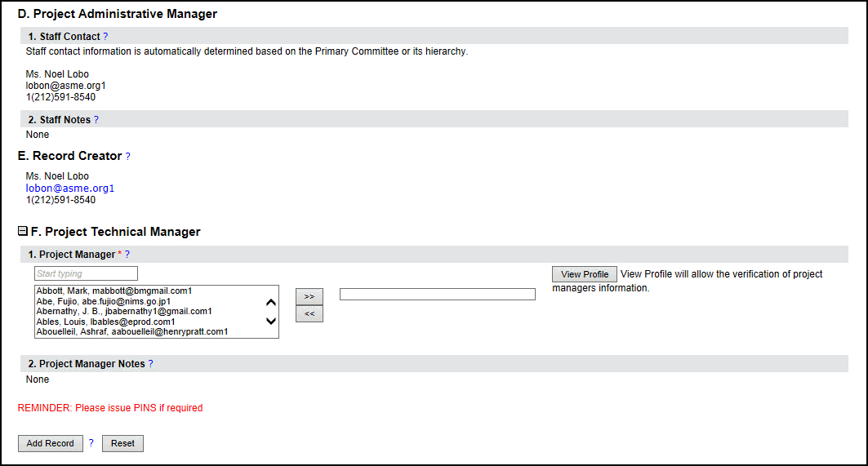Image resolution: width=868 pixels, height=466 pixels.
Task: Open help for Project Manager Notes
Action: coord(150,364)
